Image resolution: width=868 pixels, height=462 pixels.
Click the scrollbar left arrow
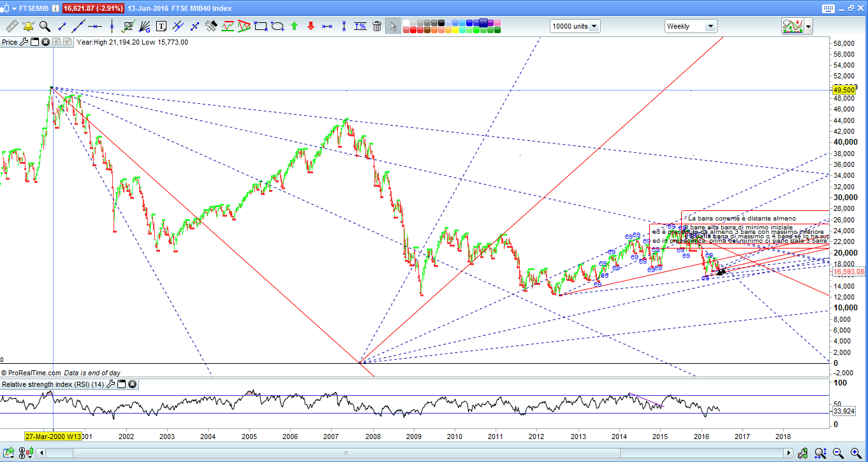click(41, 452)
